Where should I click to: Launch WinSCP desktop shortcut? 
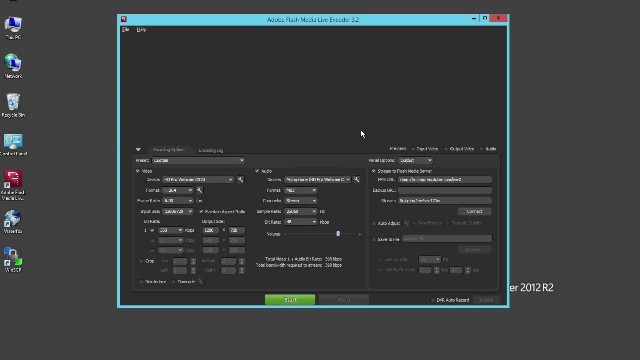point(13,260)
